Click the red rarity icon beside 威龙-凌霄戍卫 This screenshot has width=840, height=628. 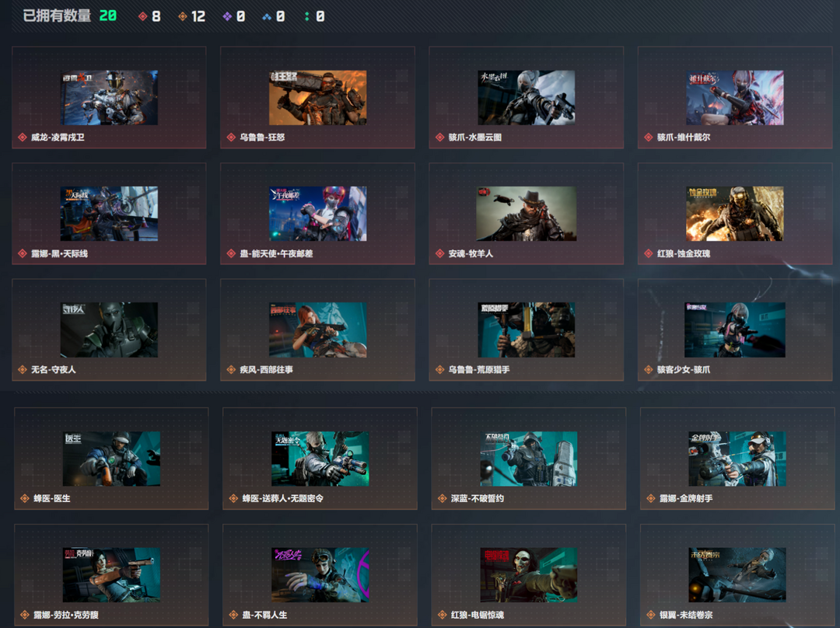(x=23, y=137)
